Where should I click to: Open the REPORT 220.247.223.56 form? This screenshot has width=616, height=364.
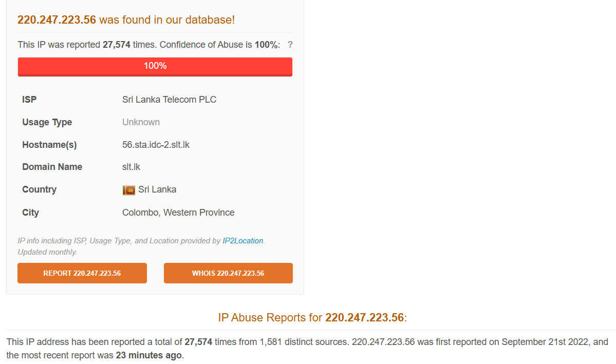[x=82, y=273]
